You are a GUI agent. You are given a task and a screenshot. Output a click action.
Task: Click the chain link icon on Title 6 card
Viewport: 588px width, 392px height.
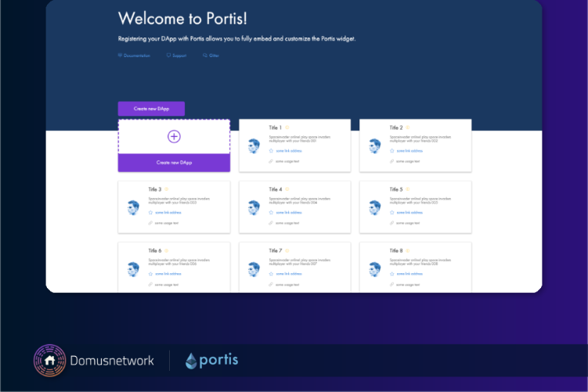(150, 285)
